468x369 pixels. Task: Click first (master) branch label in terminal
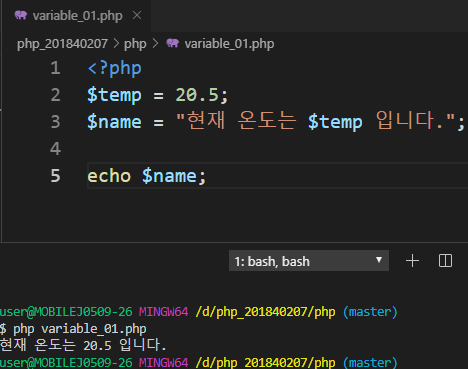pos(370,312)
